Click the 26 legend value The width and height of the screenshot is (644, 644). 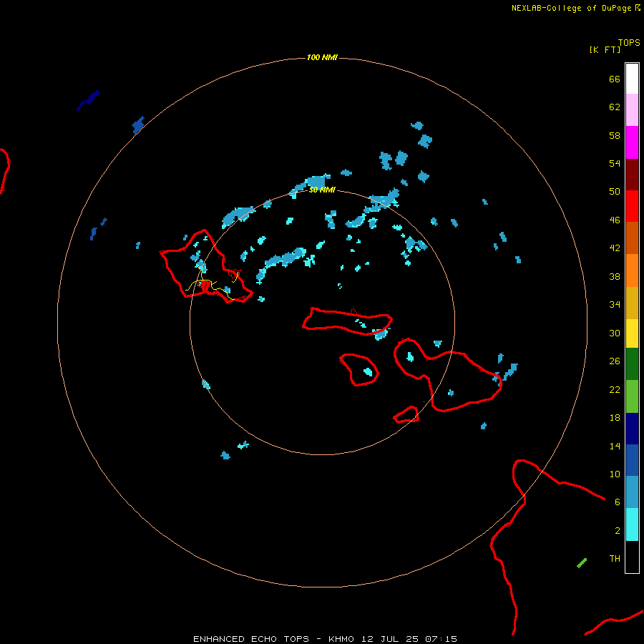(615, 361)
